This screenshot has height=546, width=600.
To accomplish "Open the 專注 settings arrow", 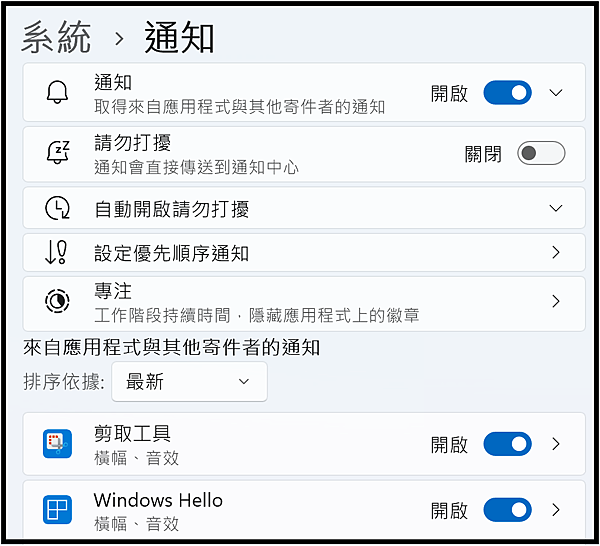I will click(556, 302).
